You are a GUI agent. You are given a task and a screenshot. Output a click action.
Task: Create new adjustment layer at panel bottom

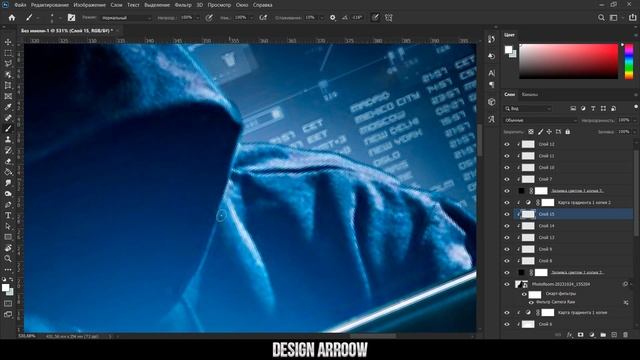(592, 335)
